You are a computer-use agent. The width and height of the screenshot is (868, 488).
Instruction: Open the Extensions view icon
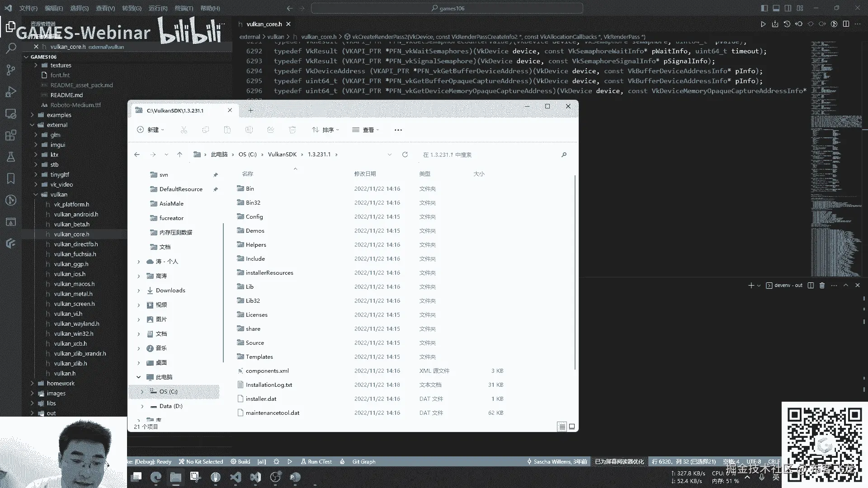[11, 135]
